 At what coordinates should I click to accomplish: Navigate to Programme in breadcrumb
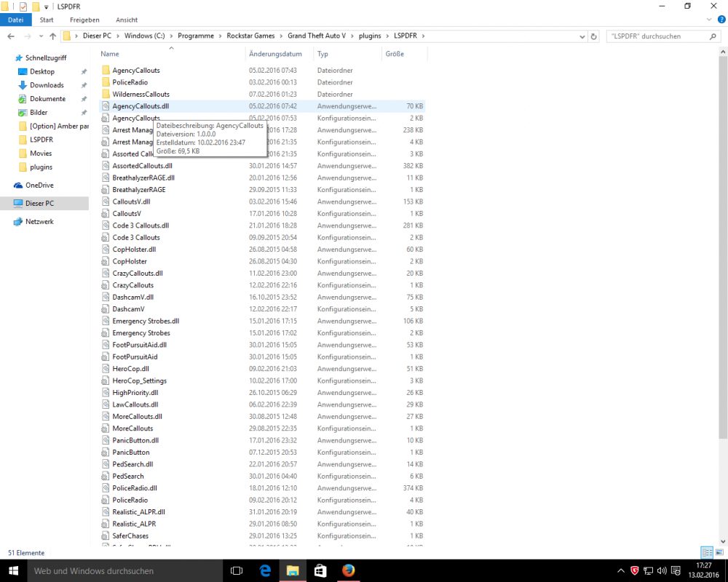196,36
